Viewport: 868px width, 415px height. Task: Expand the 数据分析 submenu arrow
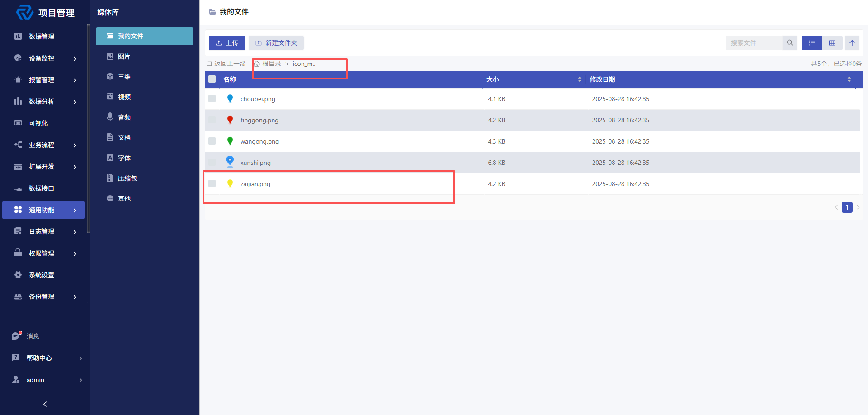75,102
